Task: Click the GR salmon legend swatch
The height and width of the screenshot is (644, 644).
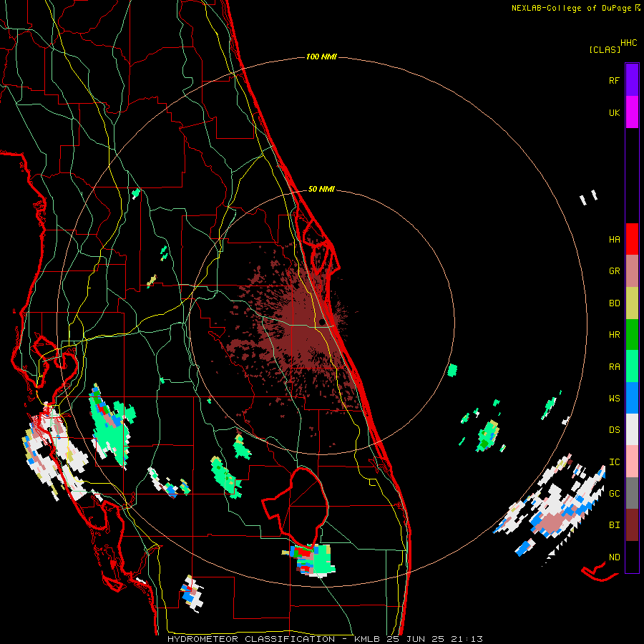Action: click(x=632, y=270)
